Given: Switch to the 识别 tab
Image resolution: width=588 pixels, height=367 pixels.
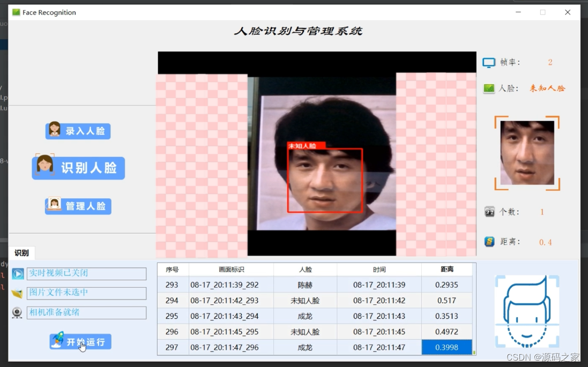Looking at the screenshot, I should pyautogui.click(x=22, y=252).
